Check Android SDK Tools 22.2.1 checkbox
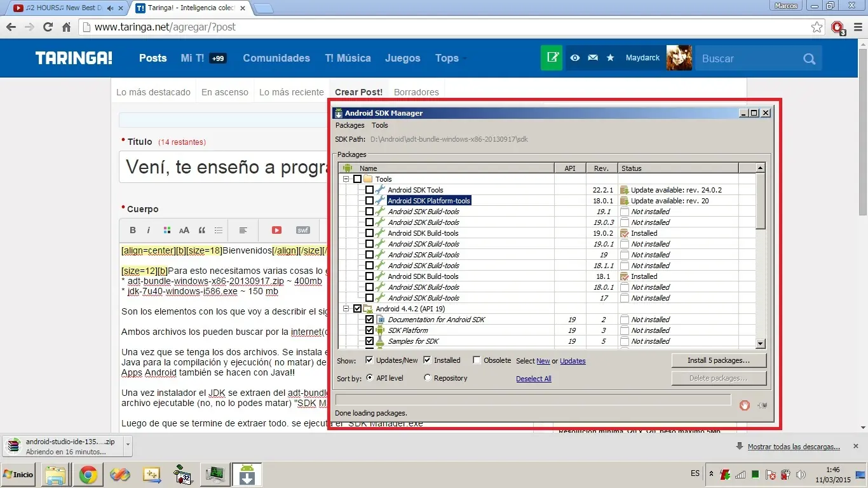This screenshot has height=488, width=868. pos(369,190)
